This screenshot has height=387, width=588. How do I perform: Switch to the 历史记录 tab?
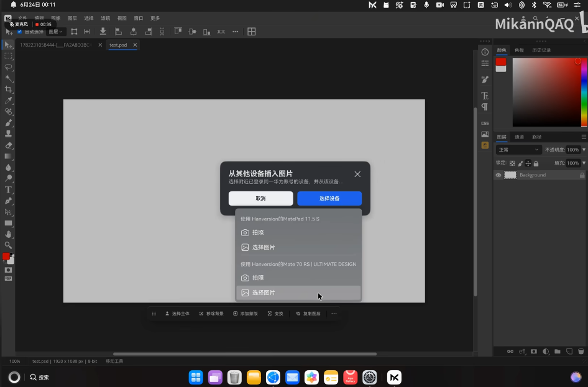(541, 50)
